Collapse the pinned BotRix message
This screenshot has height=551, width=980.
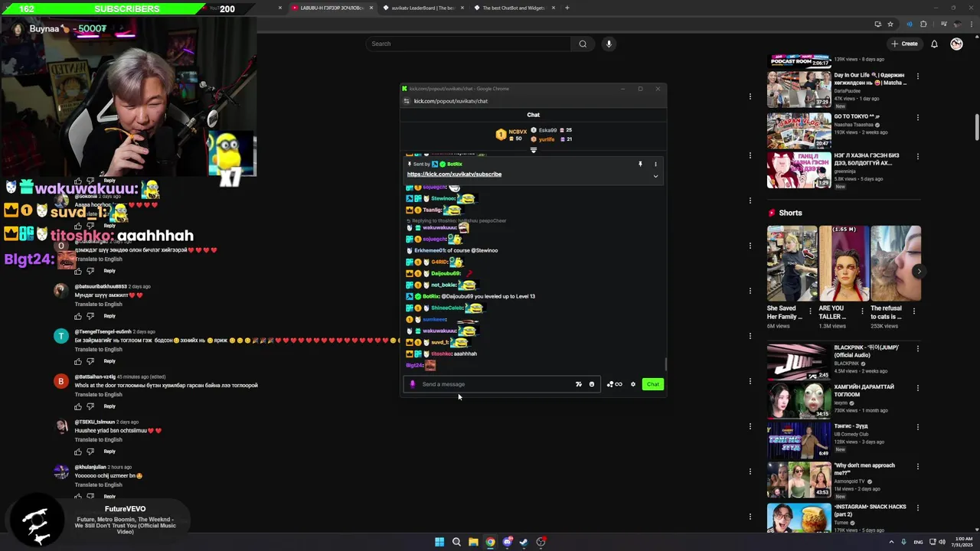(x=655, y=176)
